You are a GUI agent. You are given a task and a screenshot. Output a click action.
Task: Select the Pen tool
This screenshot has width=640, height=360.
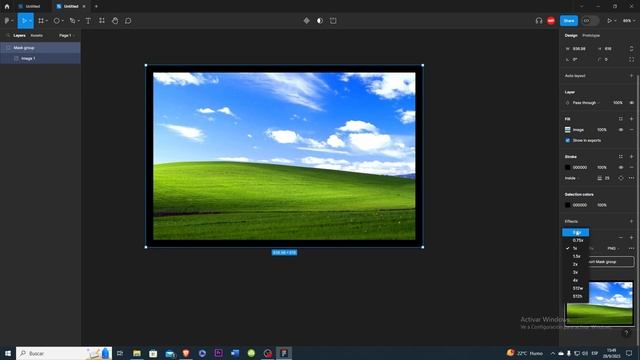point(72,21)
